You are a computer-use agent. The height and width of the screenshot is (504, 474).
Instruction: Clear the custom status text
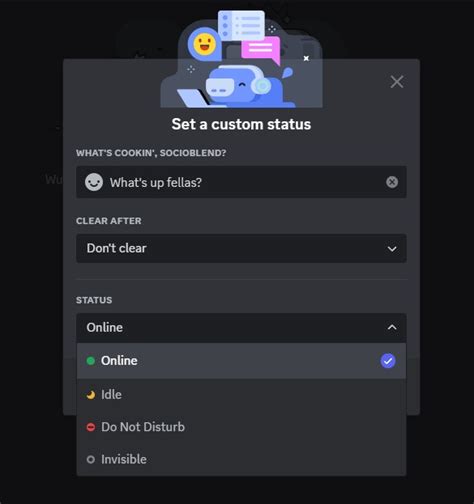click(x=392, y=182)
